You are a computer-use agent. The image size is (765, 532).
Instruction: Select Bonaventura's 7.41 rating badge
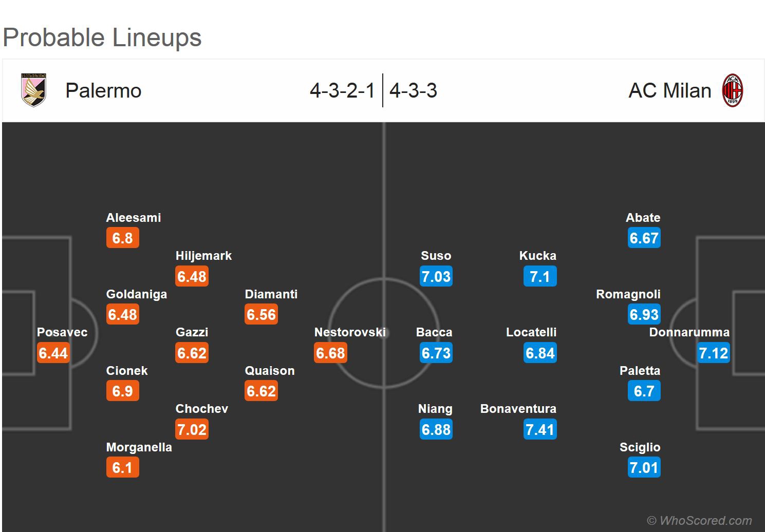[540, 430]
